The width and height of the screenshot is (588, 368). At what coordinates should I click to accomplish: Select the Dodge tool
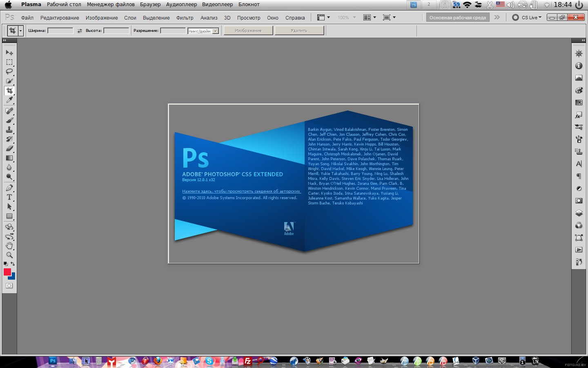point(9,177)
